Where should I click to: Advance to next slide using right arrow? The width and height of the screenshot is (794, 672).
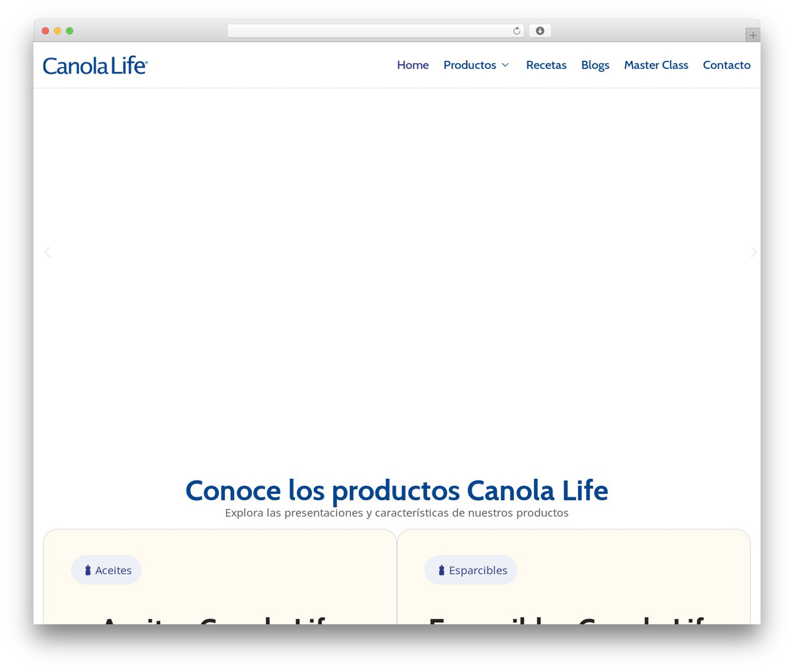coord(753,252)
